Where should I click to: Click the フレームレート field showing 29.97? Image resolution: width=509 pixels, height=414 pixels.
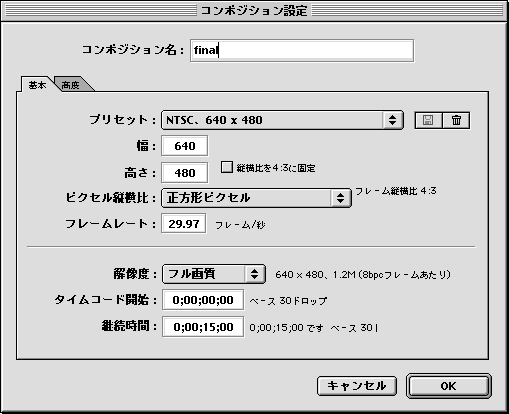point(184,224)
